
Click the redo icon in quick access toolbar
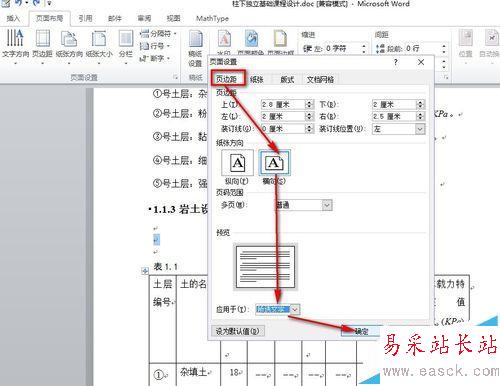(37, 3)
